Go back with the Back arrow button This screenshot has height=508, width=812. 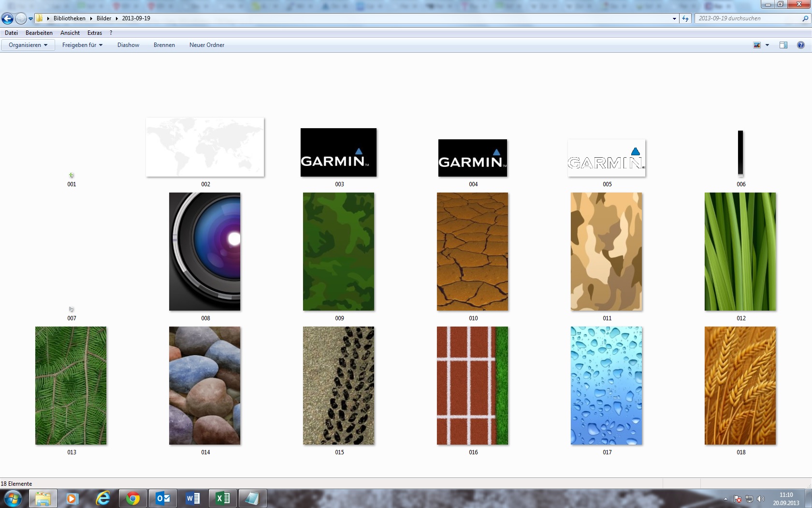pyautogui.click(x=7, y=18)
